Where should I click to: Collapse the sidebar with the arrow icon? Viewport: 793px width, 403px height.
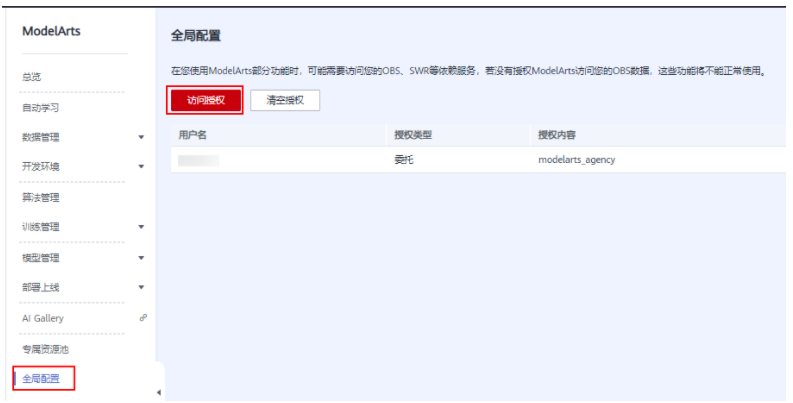point(159,392)
